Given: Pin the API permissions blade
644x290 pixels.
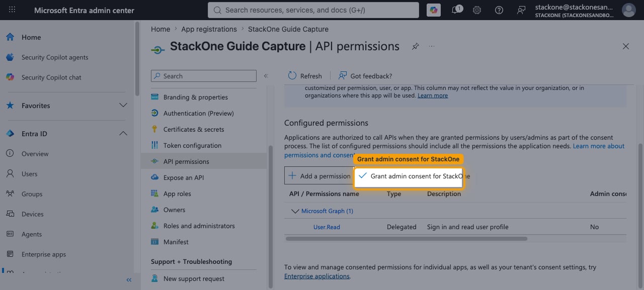Looking at the screenshot, I should (x=415, y=46).
